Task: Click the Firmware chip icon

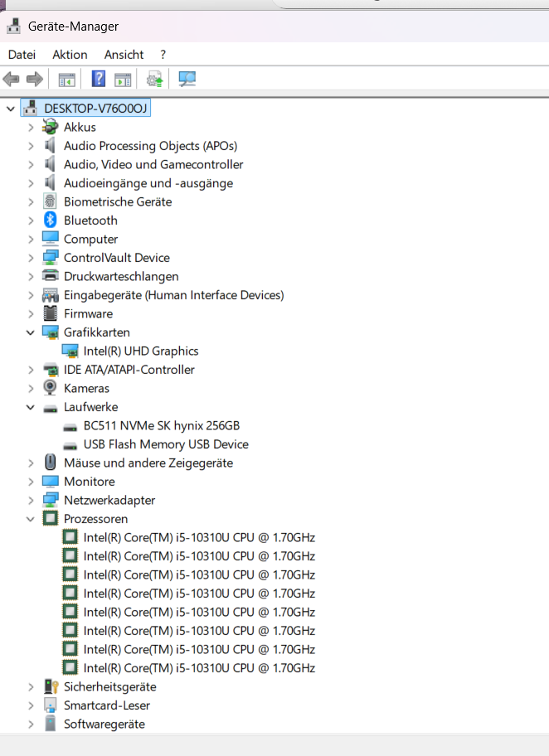Action: (50, 313)
